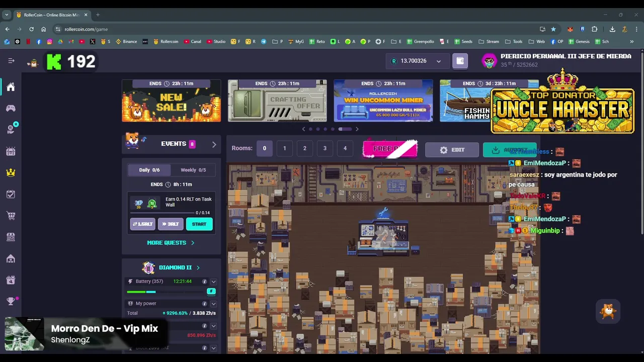The image size is (644, 362).
Task: Open the Stream bookmarks folder
Action: (x=489, y=42)
